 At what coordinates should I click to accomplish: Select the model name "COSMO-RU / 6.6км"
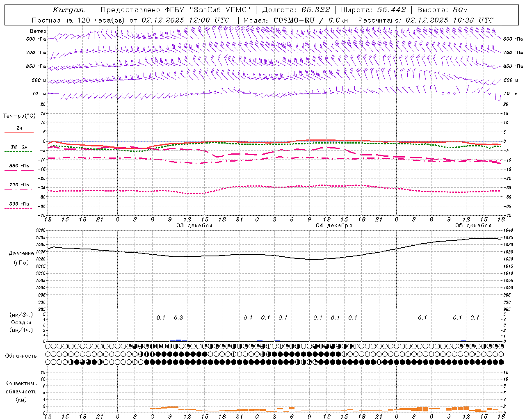click(311, 20)
